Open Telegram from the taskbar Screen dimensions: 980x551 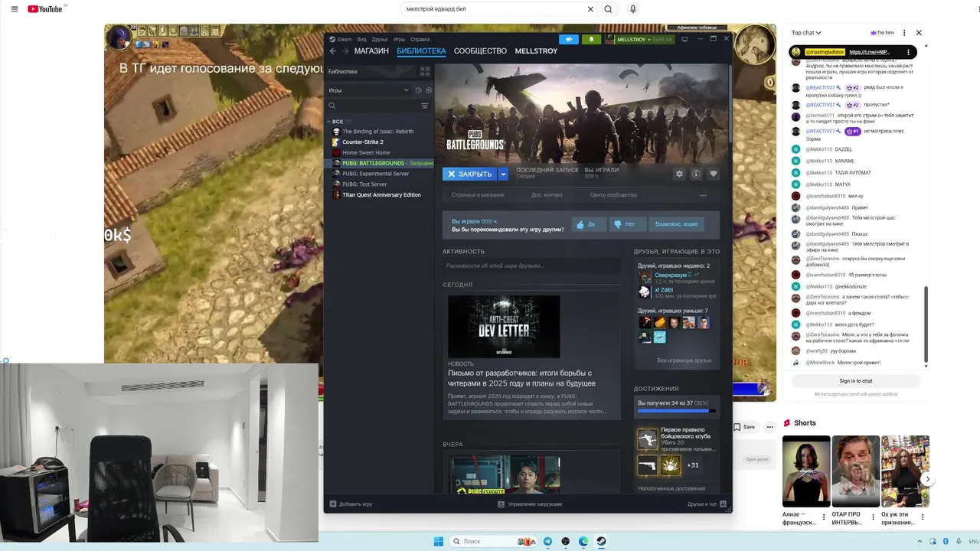click(x=547, y=542)
